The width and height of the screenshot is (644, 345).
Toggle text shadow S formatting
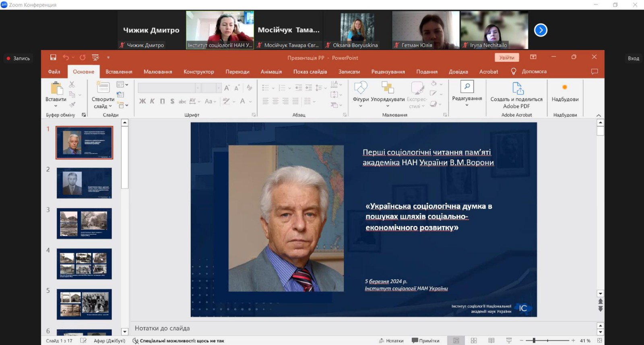click(172, 101)
